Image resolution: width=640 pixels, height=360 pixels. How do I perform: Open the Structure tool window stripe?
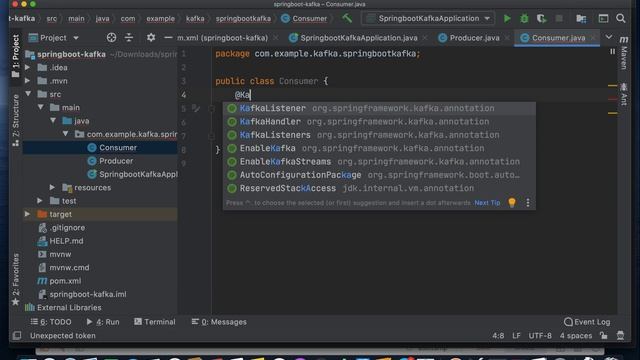(x=16, y=120)
